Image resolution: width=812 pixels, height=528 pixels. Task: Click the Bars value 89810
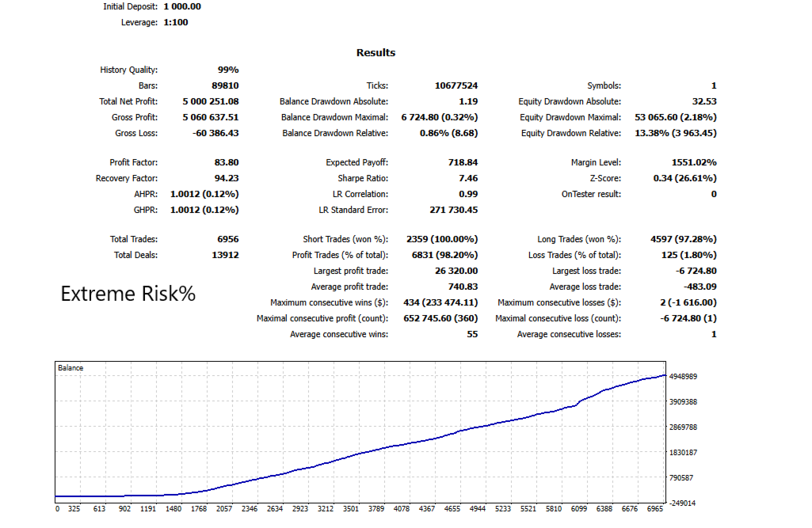225,86
